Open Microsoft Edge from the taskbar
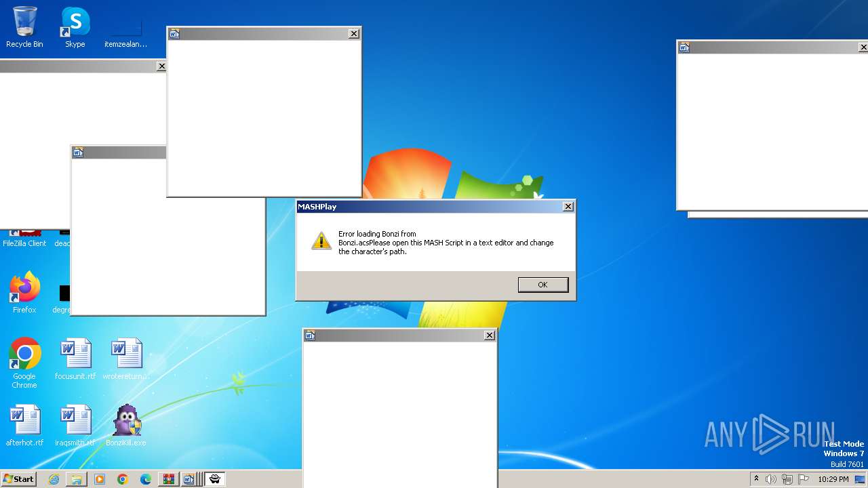 (146, 479)
